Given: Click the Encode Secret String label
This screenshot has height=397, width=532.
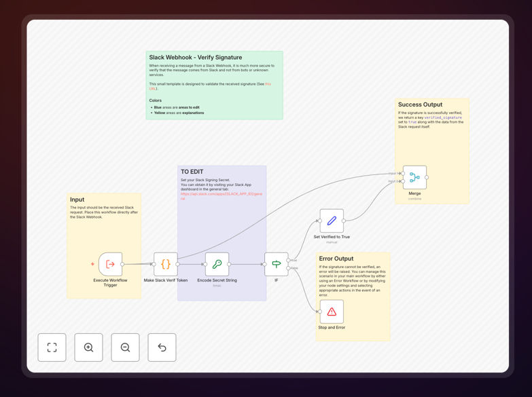Looking at the screenshot, I should click(217, 280).
